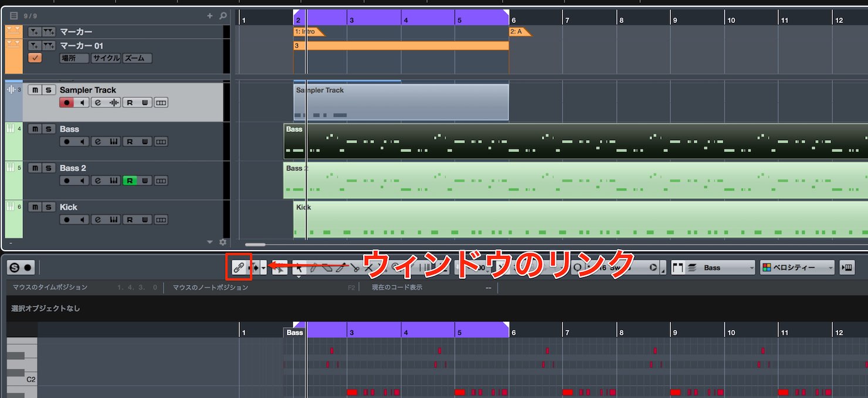Record-enable the Kick track

point(66,220)
